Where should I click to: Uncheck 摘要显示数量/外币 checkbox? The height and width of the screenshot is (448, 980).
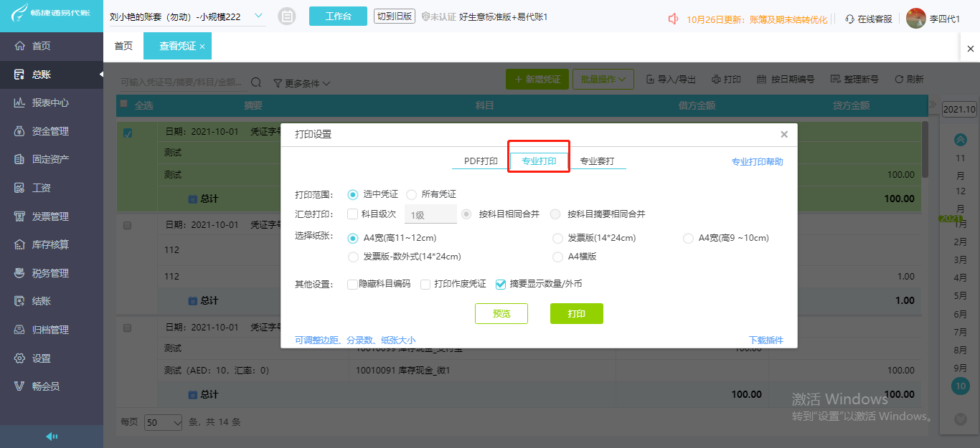click(501, 284)
